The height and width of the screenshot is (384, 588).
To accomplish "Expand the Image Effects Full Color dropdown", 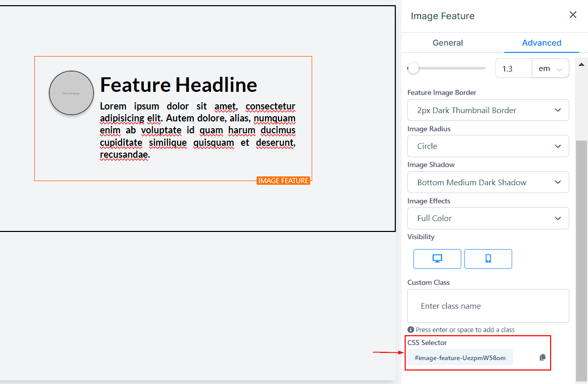I will point(488,218).
